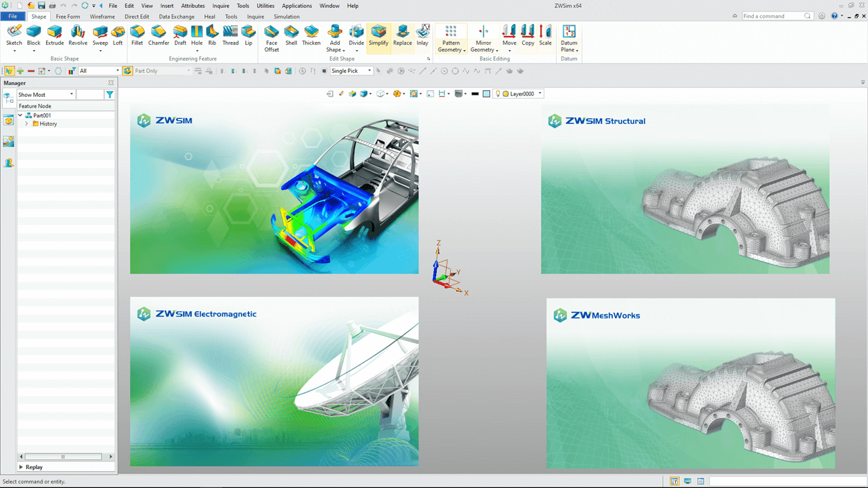Toggle wireframe display mode in the view toolbar
This screenshot has width=868, height=488.
[x=381, y=93]
